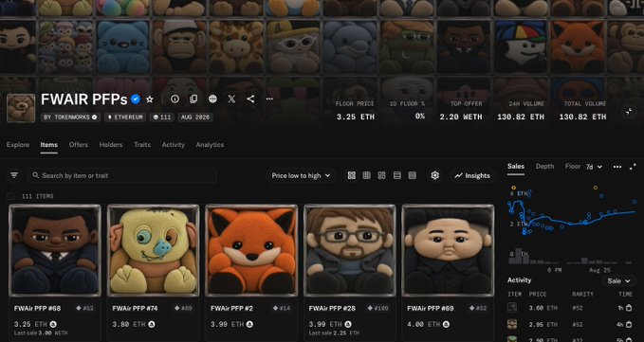This screenshot has height=342, width=644.
Task: Switch to the Explore tab
Action: click(x=18, y=145)
